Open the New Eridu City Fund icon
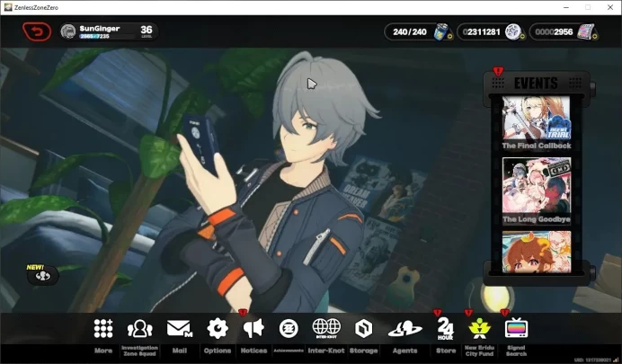This screenshot has height=364, width=622. click(479, 328)
